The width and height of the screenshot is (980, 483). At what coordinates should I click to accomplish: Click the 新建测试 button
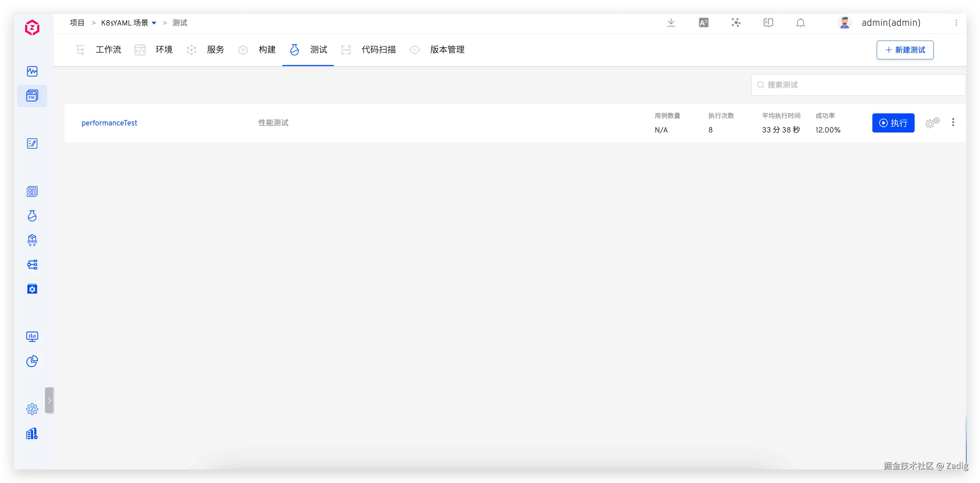point(905,50)
